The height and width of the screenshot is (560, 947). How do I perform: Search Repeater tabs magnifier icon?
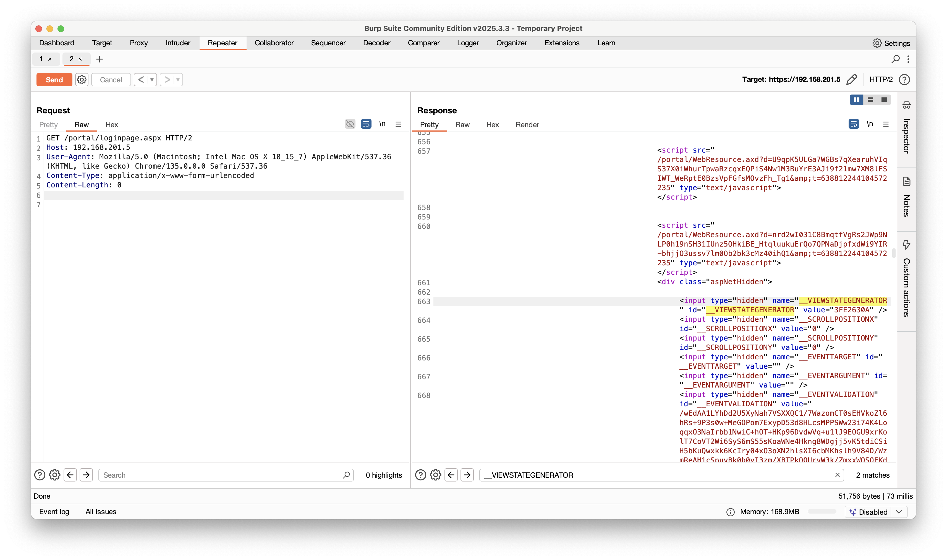coord(895,59)
